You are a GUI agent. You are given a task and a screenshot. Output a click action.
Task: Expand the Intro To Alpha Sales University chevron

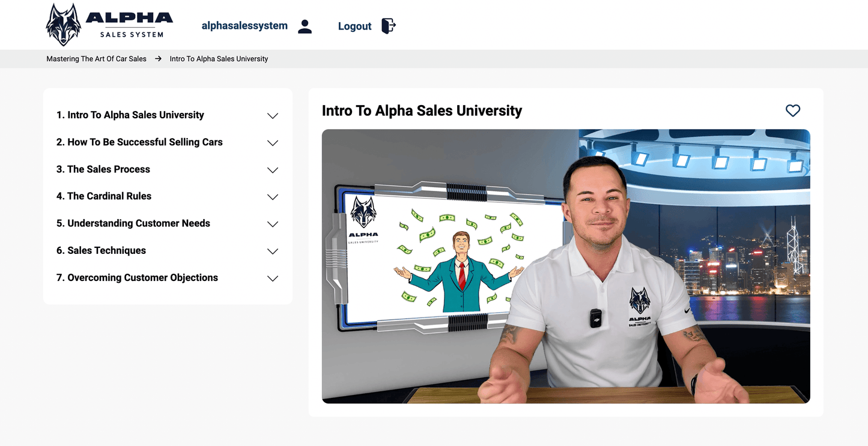coord(273,116)
